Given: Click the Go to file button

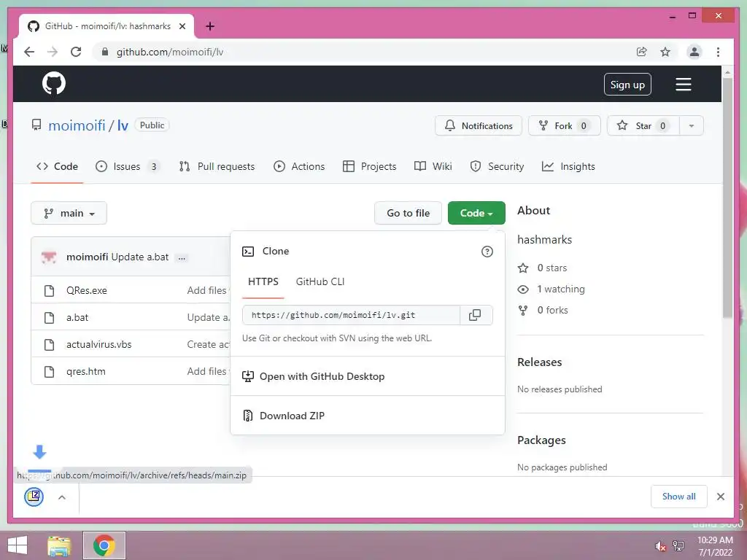Looking at the screenshot, I should pos(409,214).
